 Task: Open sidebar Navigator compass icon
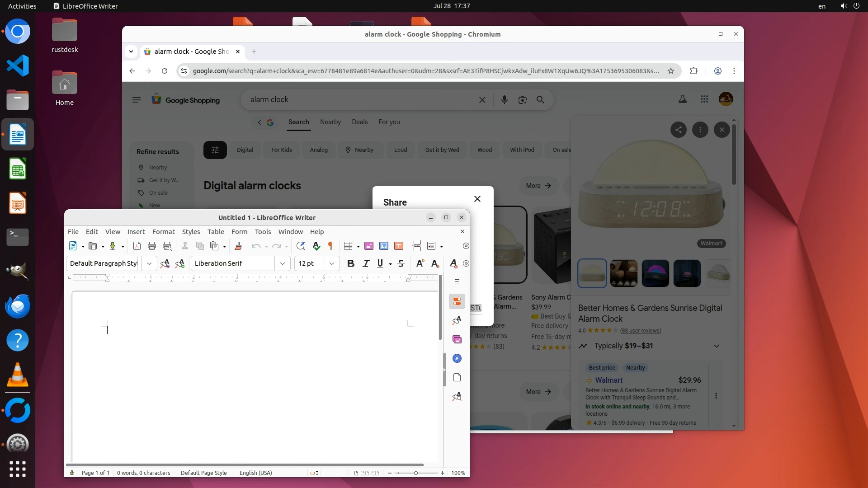pos(457,358)
